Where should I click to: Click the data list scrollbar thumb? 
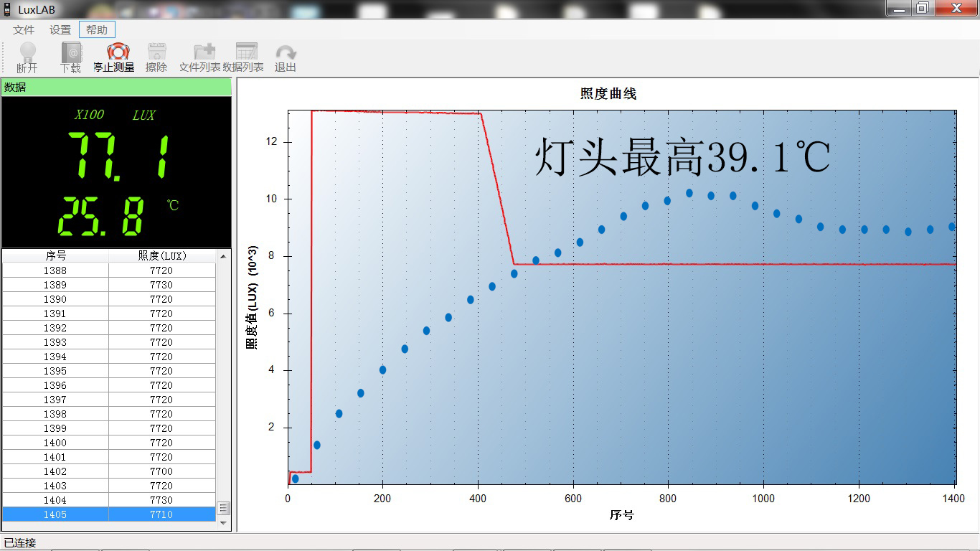[x=223, y=508]
